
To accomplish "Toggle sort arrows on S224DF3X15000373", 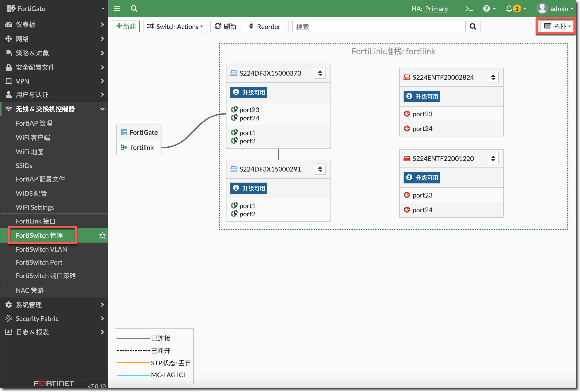I will [320, 73].
